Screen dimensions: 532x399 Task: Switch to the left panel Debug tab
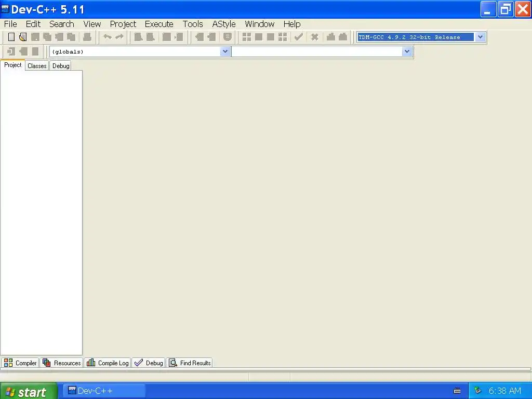click(61, 66)
